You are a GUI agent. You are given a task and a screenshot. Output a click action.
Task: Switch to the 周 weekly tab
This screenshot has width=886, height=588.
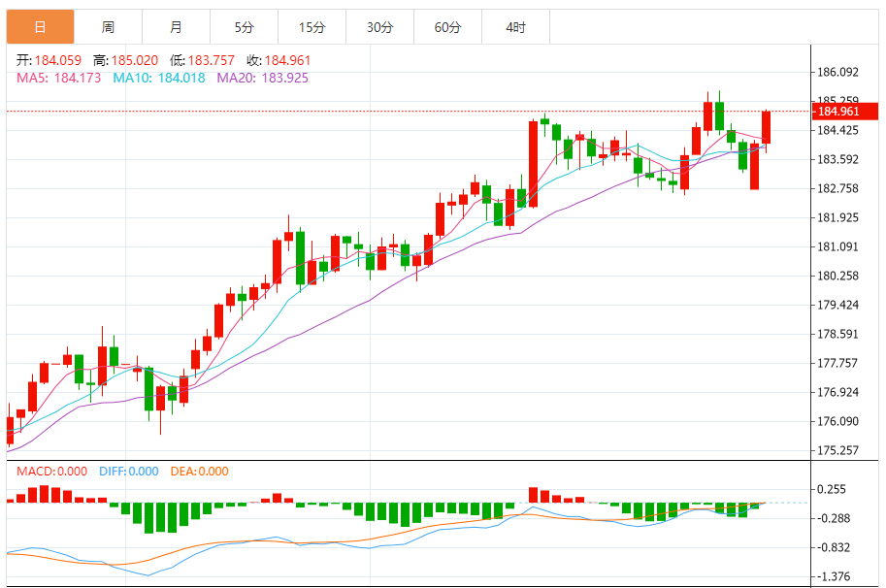click(x=108, y=27)
